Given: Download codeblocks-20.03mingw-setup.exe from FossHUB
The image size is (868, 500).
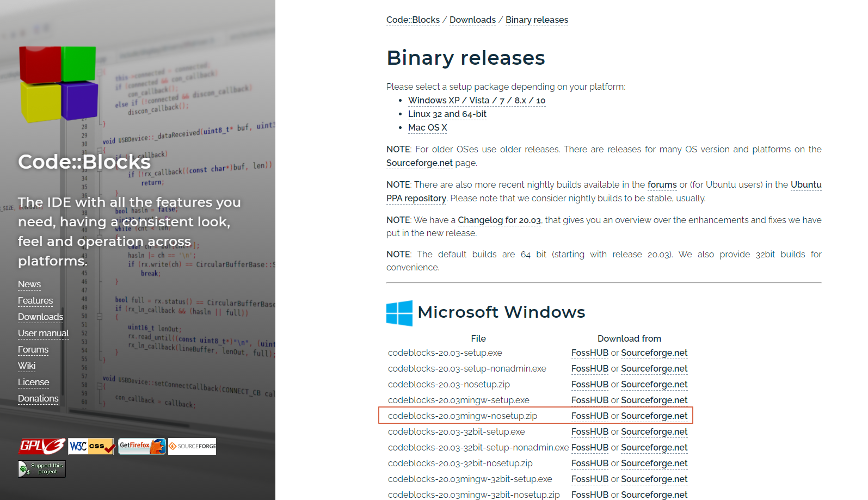Looking at the screenshot, I should pyautogui.click(x=590, y=400).
